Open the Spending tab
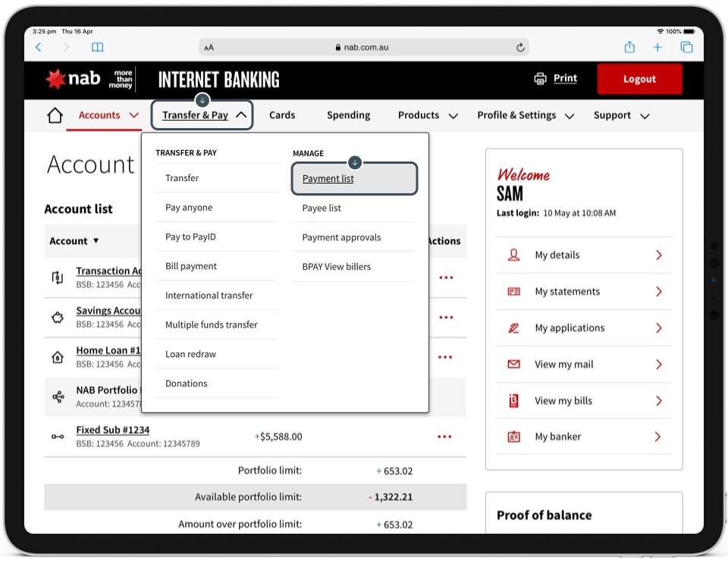The image size is (728, 561). coord(348,115)
